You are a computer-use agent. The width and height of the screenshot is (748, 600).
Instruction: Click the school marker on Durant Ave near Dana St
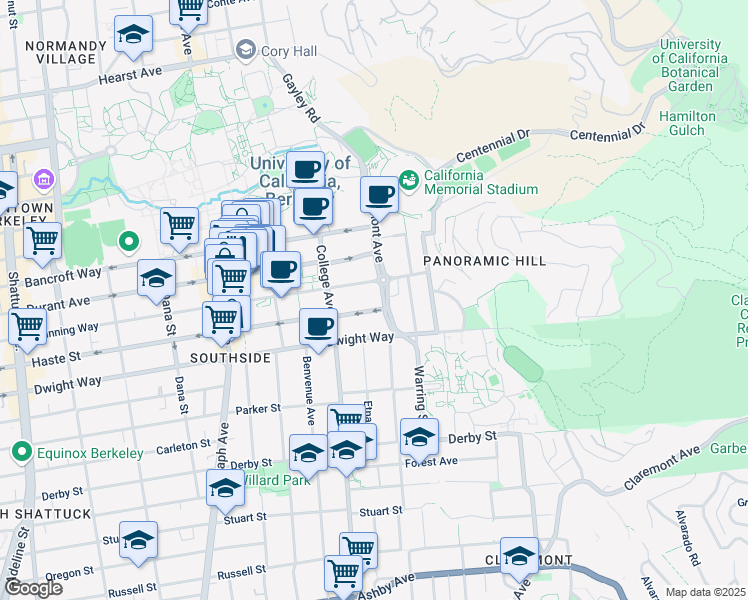[156, 279]
